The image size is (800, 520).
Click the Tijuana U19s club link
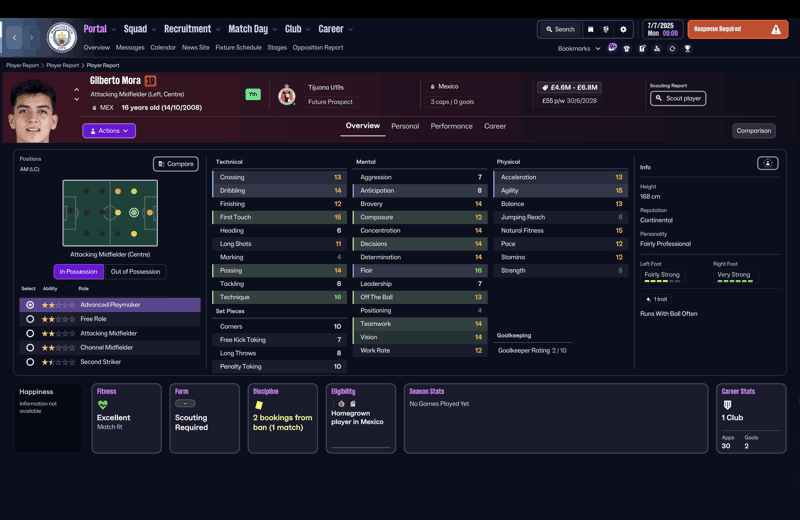point(326,87)
